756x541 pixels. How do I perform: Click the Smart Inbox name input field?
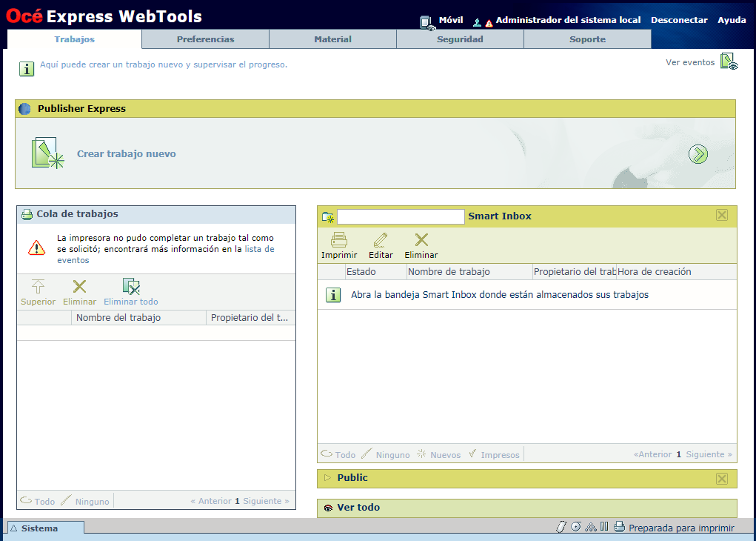[x=401, y=216]
